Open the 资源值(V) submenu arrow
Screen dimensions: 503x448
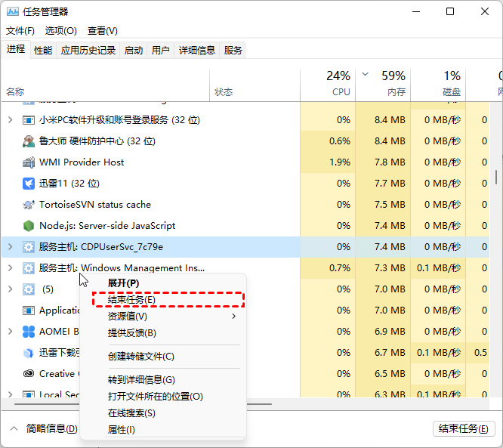(234, 317)
